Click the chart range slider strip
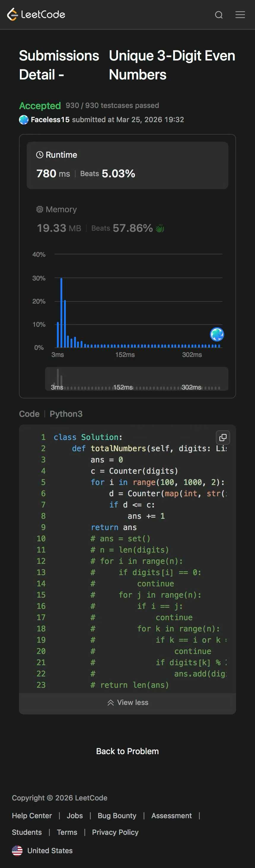The width and height of the screenshot is (255, 868). (x=137, y=379)
